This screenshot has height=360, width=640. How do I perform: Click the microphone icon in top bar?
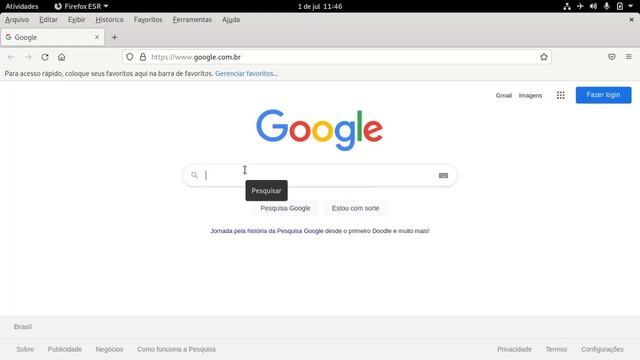607,6
